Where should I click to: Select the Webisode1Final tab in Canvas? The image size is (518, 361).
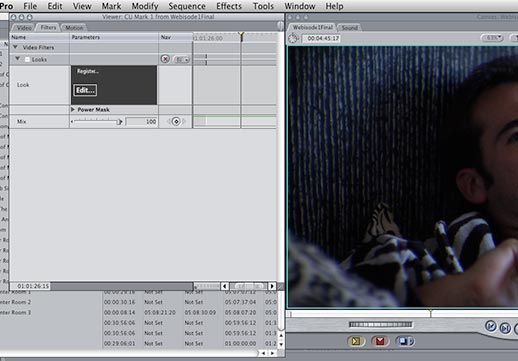[x=312, y=27]
